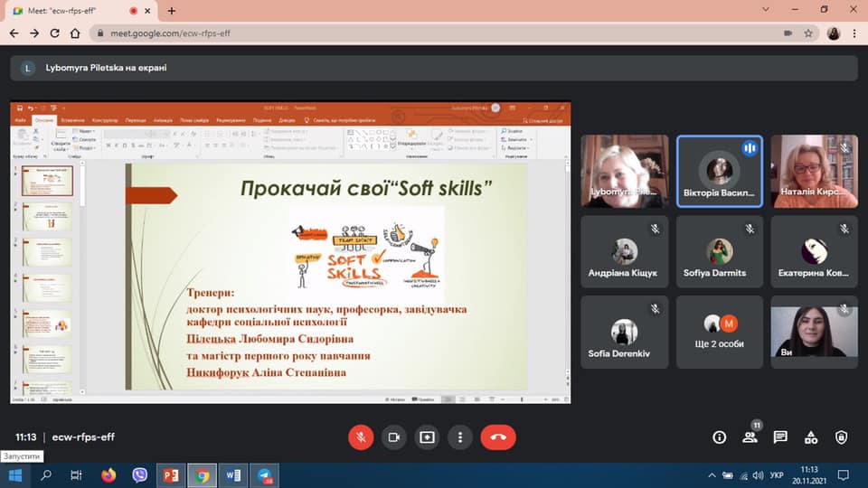Open the chat messages panel icon
The image size is (868, 488).
coord(780,437)
